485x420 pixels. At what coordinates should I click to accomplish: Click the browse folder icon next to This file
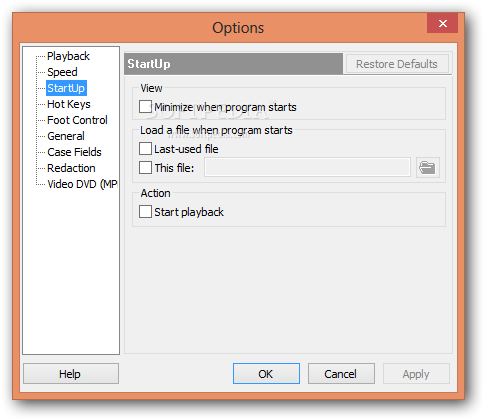pyautogui.click(x=428, y=167)
